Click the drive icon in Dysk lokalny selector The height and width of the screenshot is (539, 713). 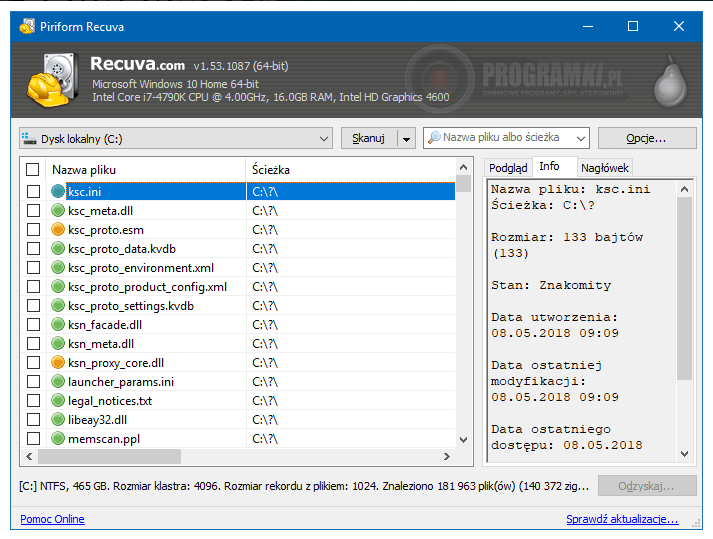29,138
